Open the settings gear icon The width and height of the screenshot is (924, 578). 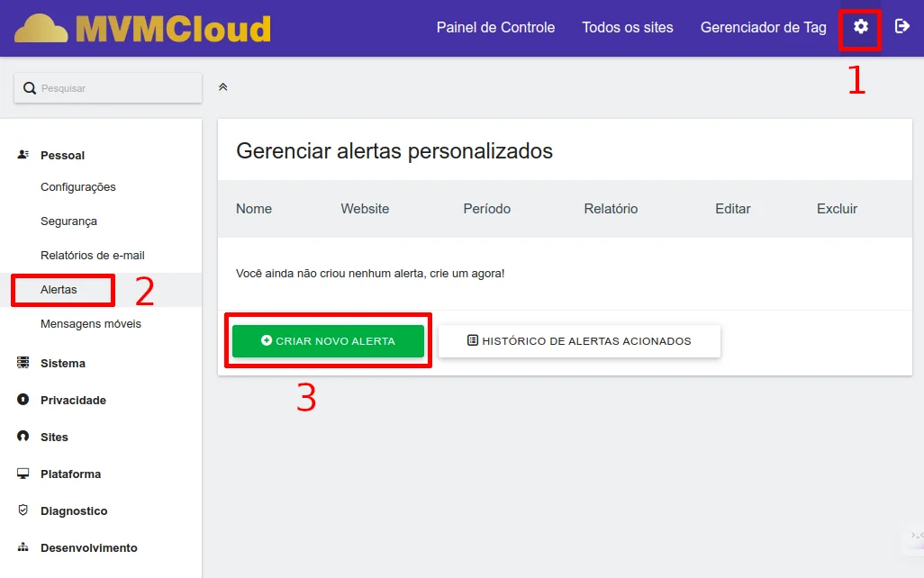point(861,27)
